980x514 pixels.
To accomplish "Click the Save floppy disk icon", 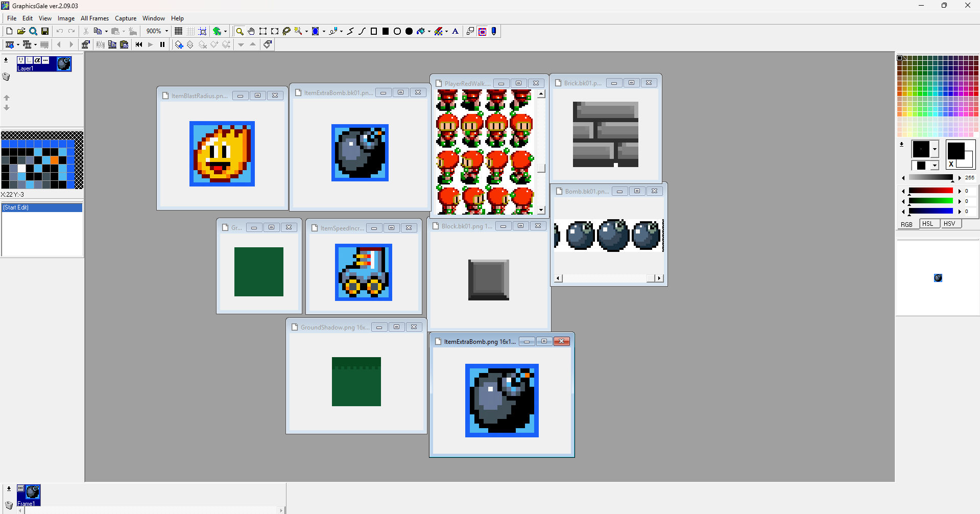I will click(x=45, y=31).
